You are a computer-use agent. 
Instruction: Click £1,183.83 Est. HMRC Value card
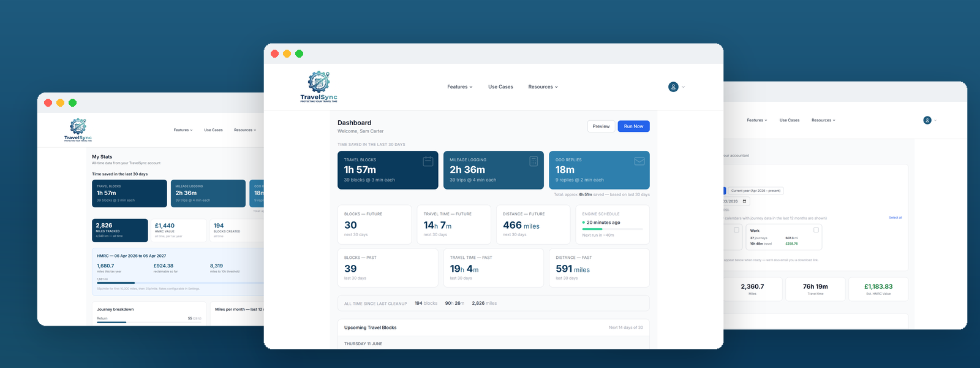[878, 289]
